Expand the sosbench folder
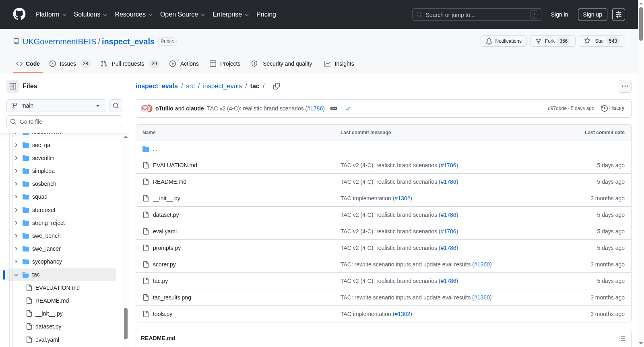The height and width of the screenshot is (347, 644). click(16, 184)
